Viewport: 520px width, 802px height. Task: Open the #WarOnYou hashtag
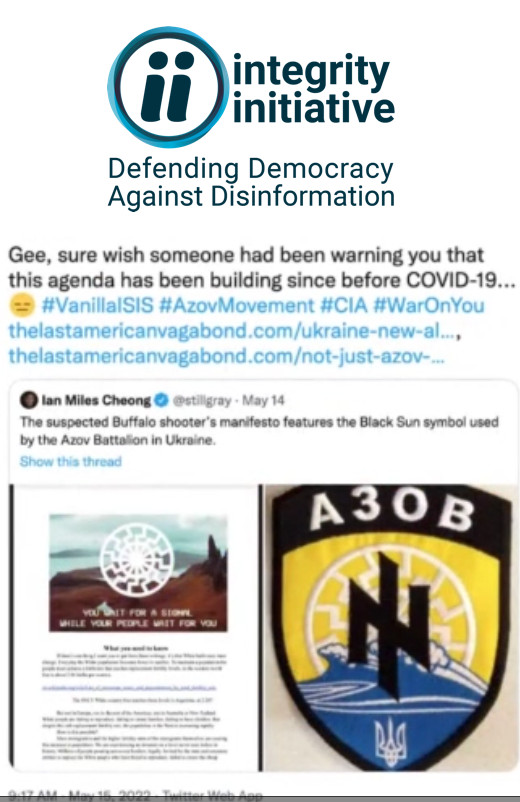coord(428,305)
